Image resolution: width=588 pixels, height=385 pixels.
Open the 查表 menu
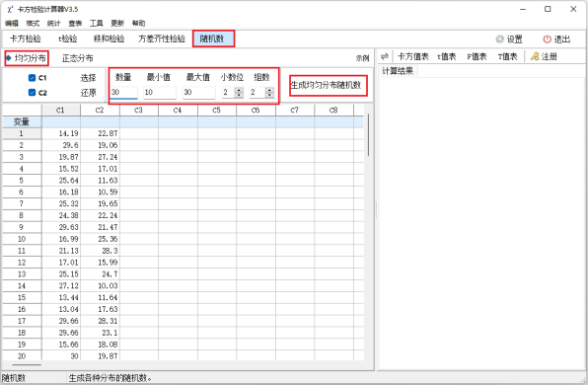click(75, 24)
